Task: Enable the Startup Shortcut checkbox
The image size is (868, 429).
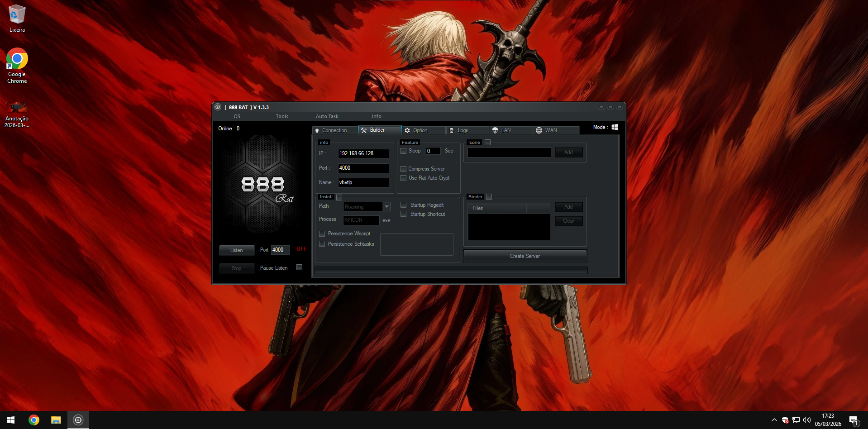Action: pyautogui.click(x=403, y=214)
